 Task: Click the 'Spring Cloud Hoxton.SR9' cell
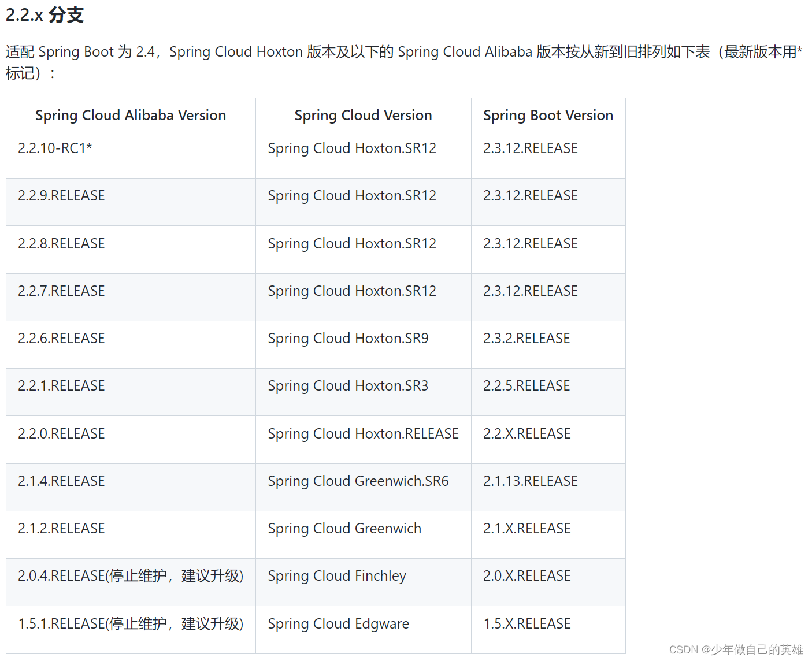coord(364,345)
